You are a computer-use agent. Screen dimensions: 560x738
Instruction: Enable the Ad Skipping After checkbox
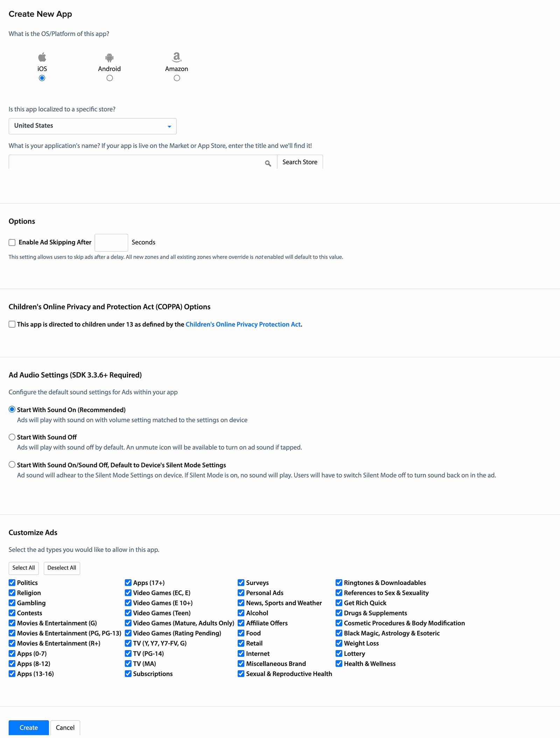point(12,242)
